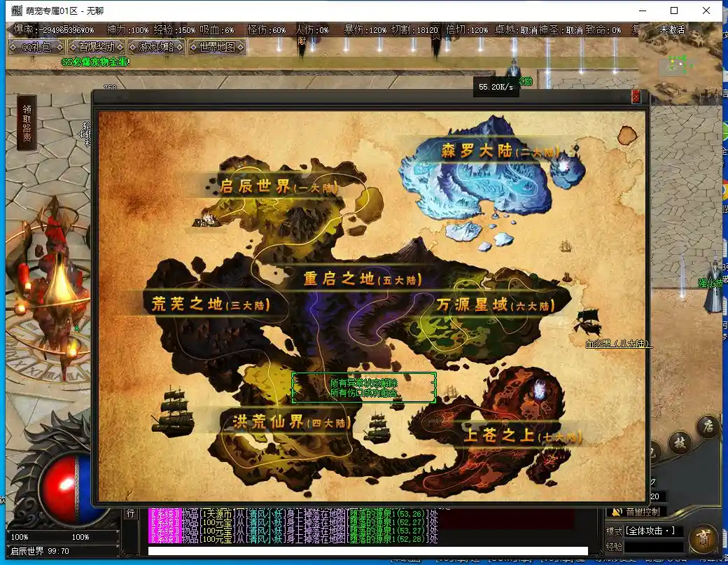The width and height of the screenshot is (728, 565).
Task: Travel to 洪荒仙界 (四大陆) on the map
Action: point(291,421)
